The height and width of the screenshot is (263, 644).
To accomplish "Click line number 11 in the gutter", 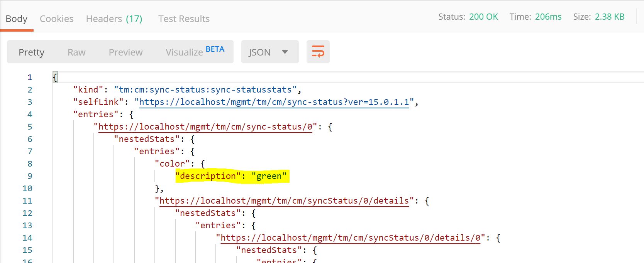I will (x=27, y=201).
